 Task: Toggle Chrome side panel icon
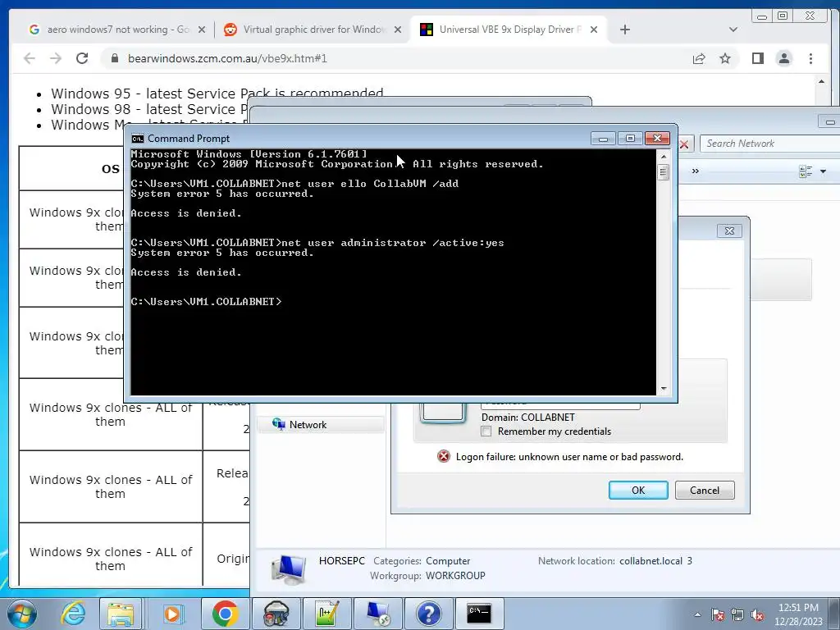(x=757, y=58)
